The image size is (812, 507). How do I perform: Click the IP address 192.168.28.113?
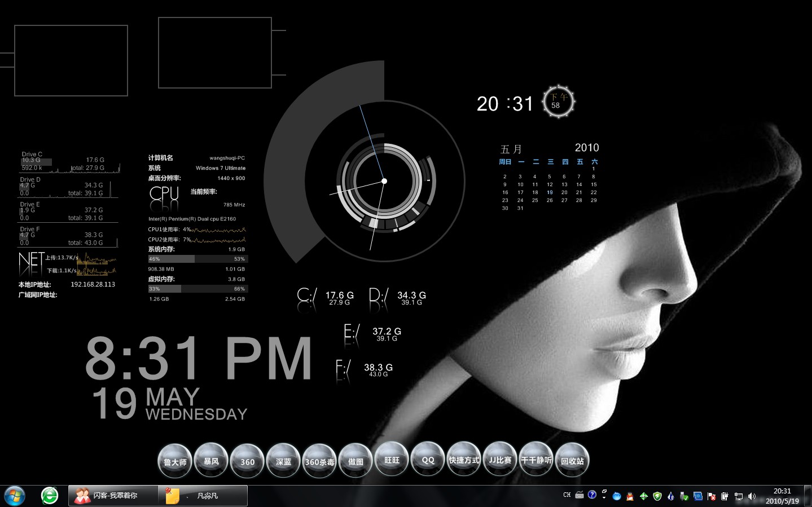pos(93,284)
